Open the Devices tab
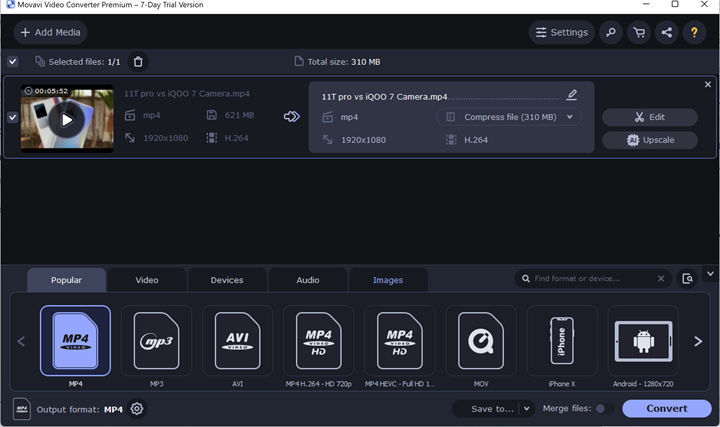 pyautogui.click(x=227, y=280)
